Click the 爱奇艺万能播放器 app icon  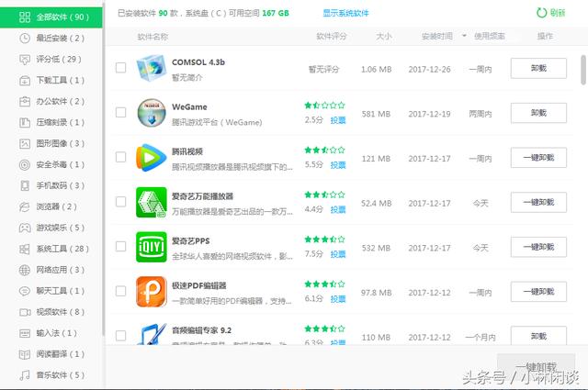point(151,202)
